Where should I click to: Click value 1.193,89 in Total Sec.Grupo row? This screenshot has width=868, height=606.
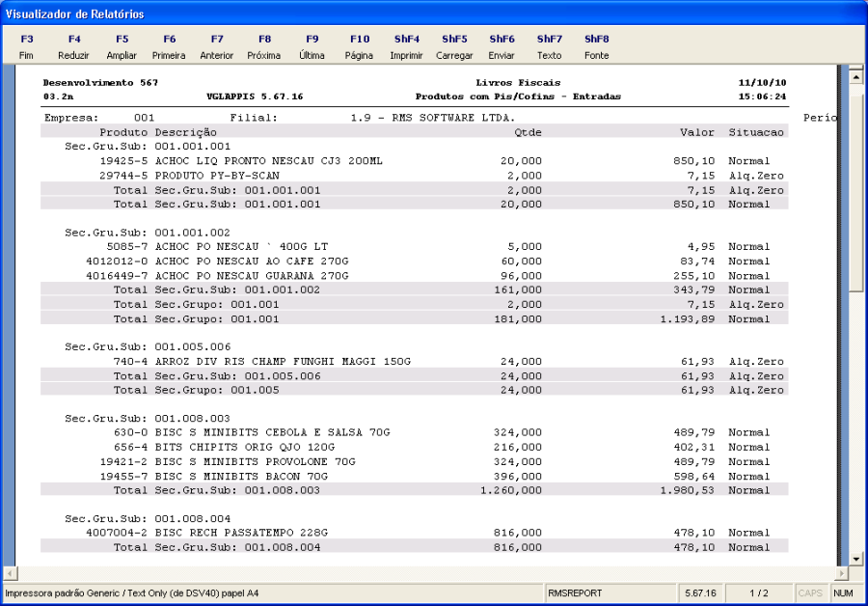(x=687, y=319)
